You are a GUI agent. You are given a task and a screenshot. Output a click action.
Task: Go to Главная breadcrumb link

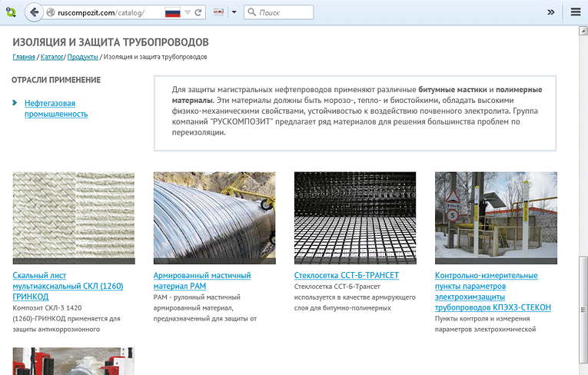[24, 57]
